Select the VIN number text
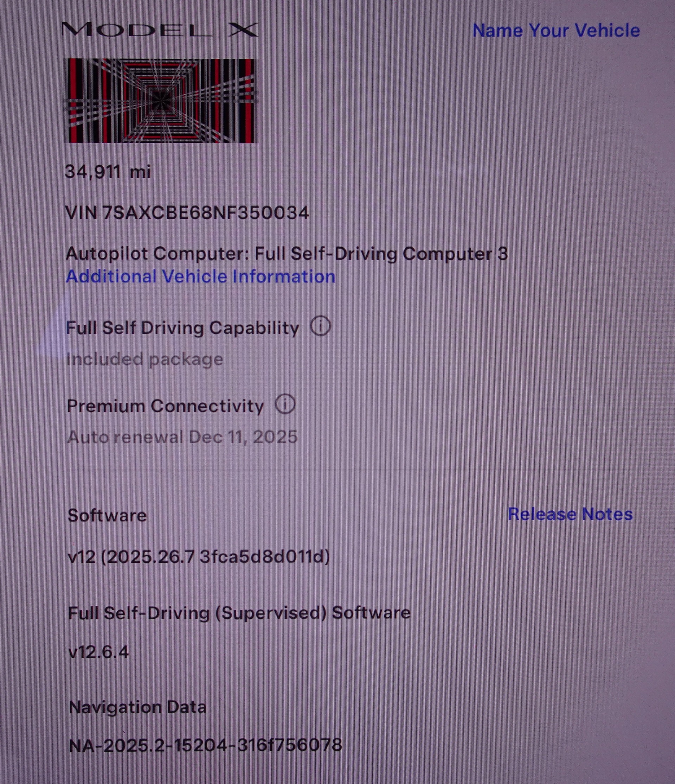Image resolution: width=675 pixels, height=784 pixels. coord(187,213)
